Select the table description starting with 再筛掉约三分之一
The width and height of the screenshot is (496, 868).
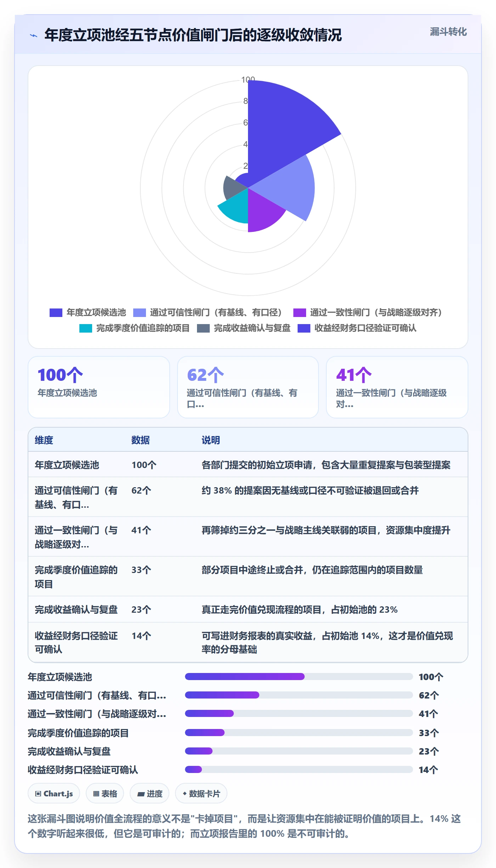tap(326, 530)
